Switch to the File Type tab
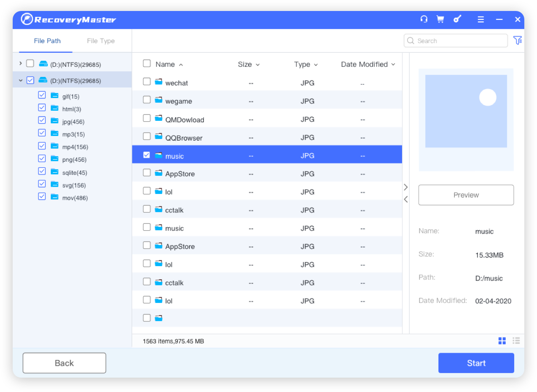 click(101, 41)
